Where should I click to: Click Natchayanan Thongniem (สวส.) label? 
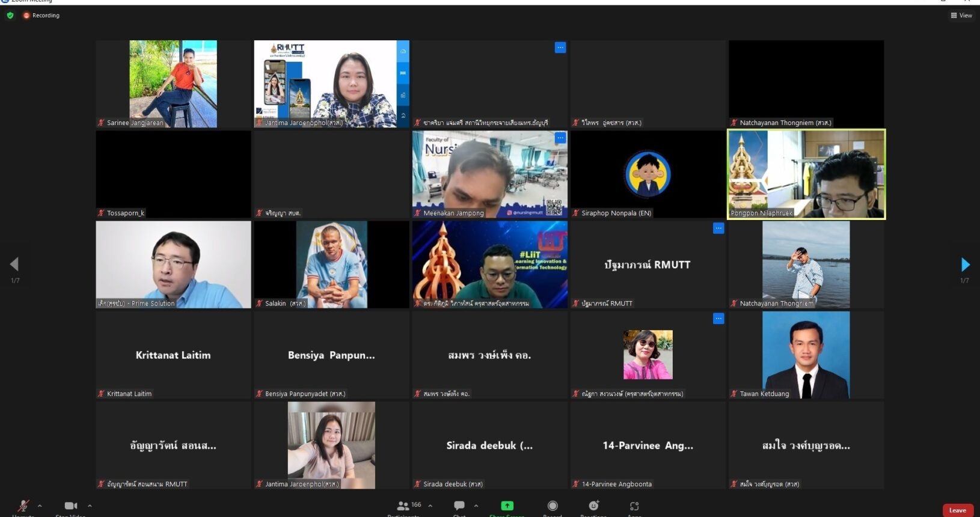(786, 123)
